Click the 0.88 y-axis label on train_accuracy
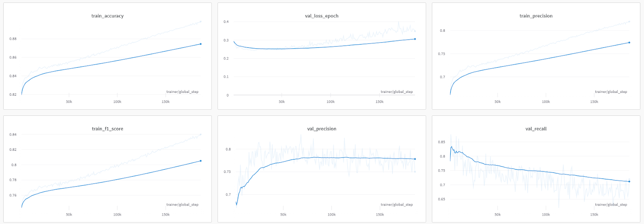 point(13,39)
